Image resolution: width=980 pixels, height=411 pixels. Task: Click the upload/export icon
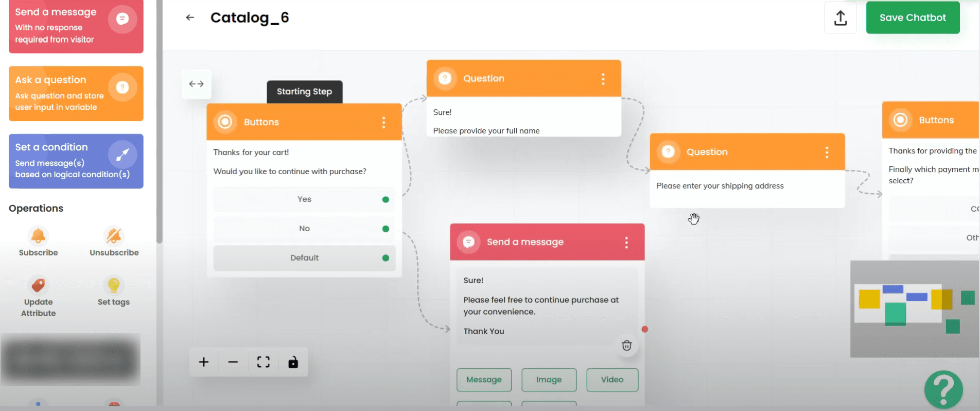[x=840, y=18]
